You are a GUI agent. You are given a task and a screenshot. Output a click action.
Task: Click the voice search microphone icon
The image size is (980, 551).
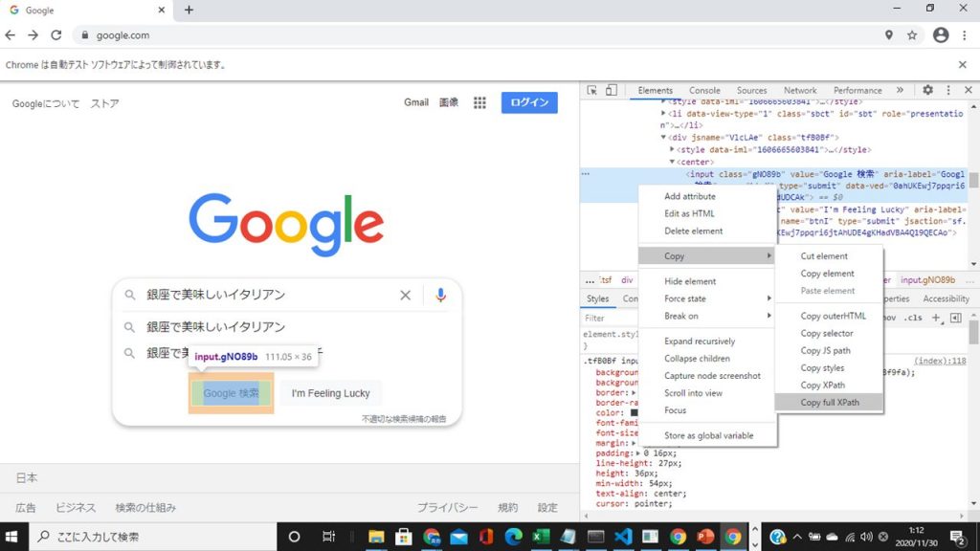(x=440, y=296)
